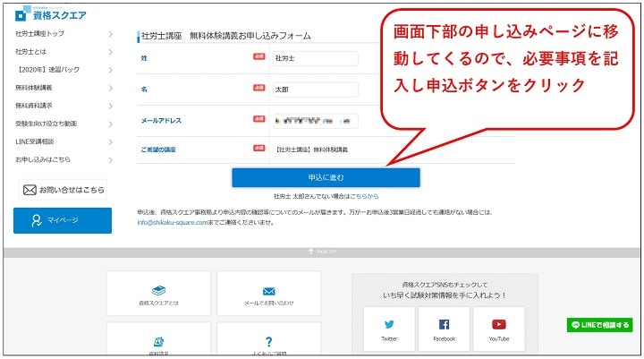644x359 pixels.
Task: Click the ご希望の講座 label
Action: 158,150
